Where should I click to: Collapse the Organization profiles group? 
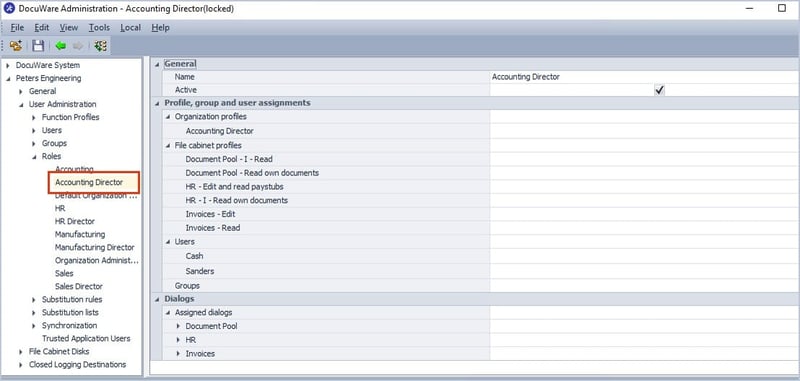click(x=168, y=117)
